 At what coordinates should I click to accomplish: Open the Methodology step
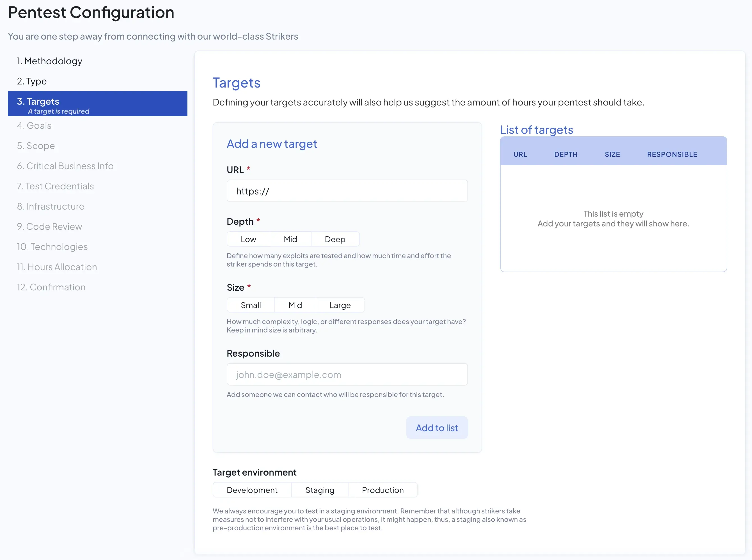49,61
